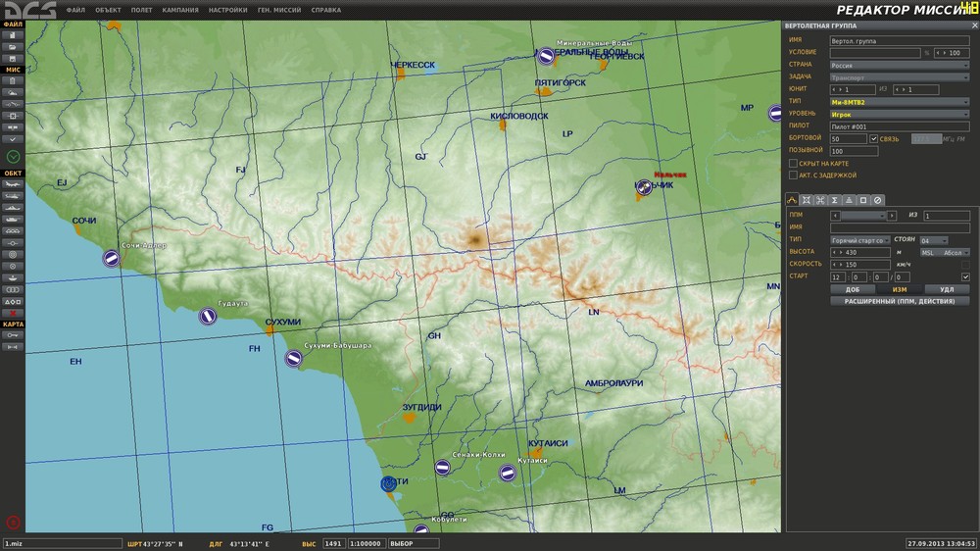This screenshot has height=551, width=980.
Task: Click the ПОЗЫВНОЙ callsign field
Action: 854,151
